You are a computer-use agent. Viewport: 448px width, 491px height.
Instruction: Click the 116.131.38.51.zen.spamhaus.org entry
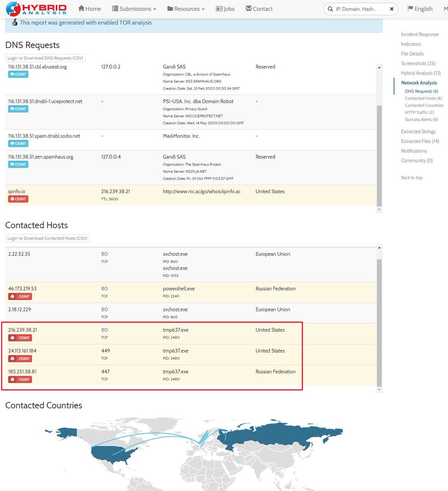coord(41,157)
